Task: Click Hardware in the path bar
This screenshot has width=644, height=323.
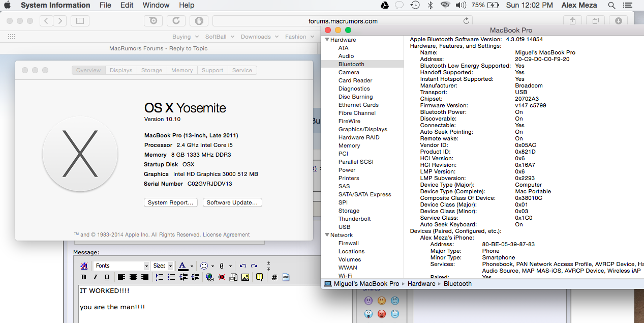Action: click(x=421, y=284)
